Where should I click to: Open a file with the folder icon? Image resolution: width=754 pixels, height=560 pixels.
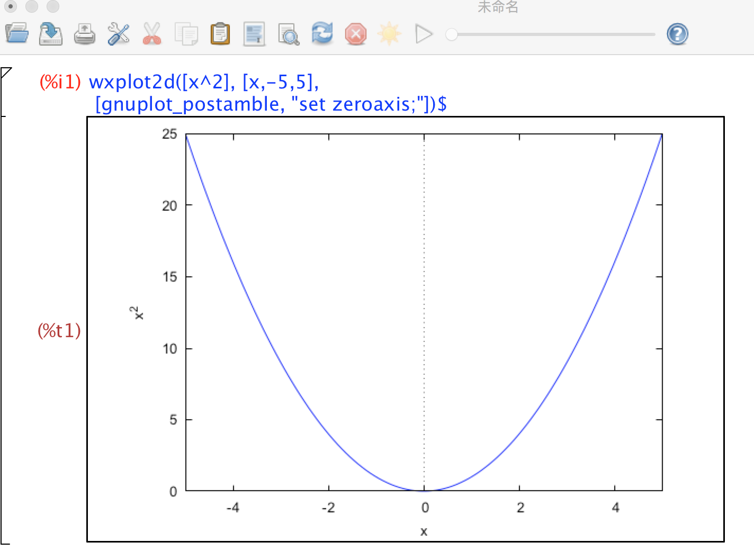(17, 34)
